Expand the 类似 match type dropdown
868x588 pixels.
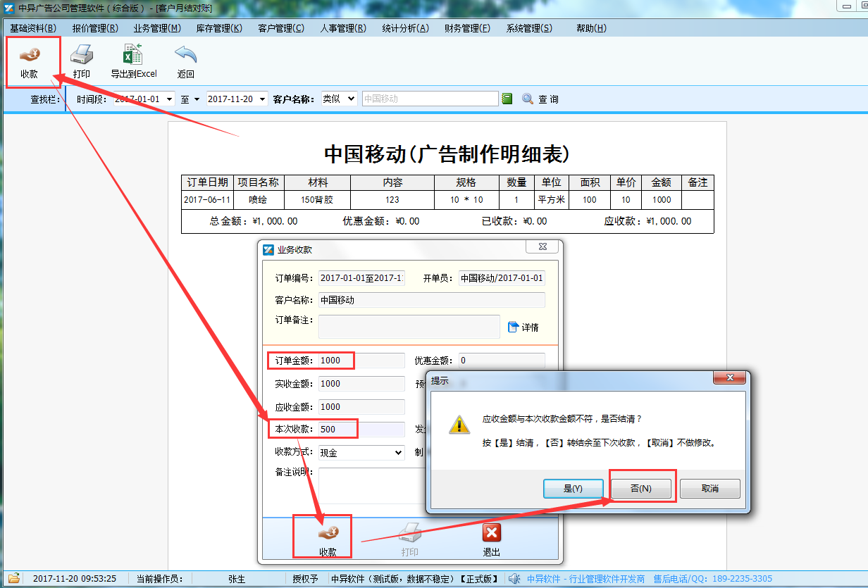pos(352,99)
